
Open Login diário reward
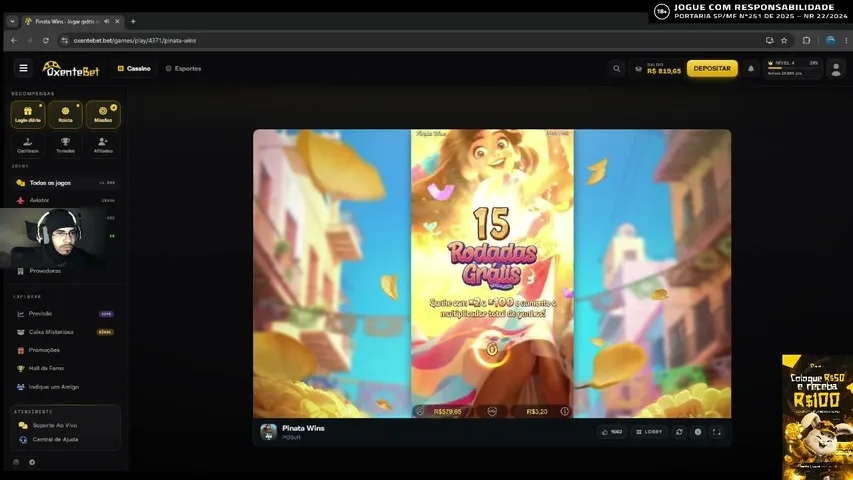pos(28,114)
